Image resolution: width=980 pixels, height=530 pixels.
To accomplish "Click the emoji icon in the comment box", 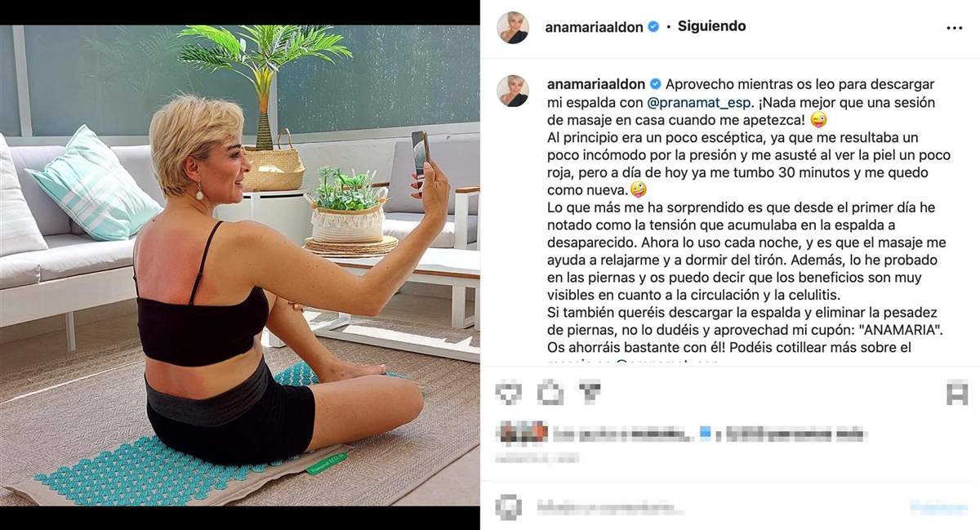I will click(509, 508).
